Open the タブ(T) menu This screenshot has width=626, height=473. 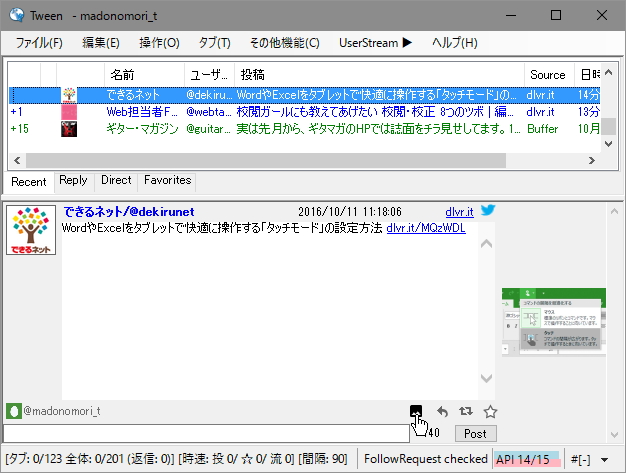(214, 43)
